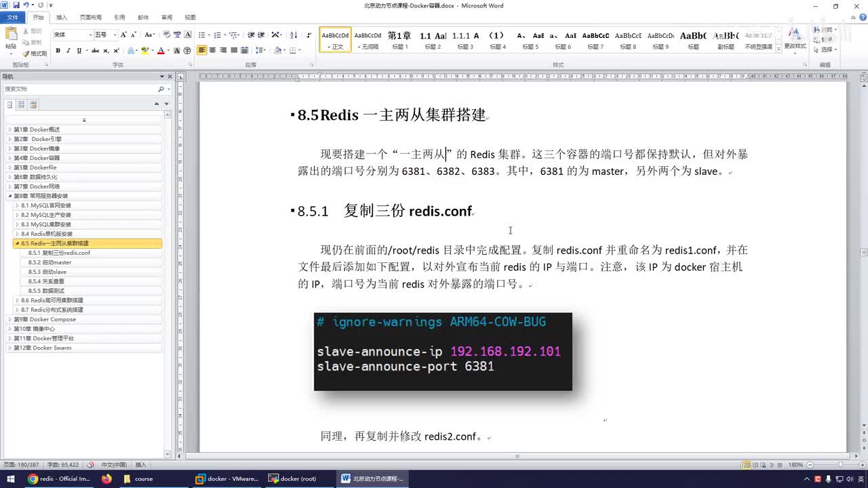Go to 第12章 Docker Swarm heading
868x488 pixels.
43,348
